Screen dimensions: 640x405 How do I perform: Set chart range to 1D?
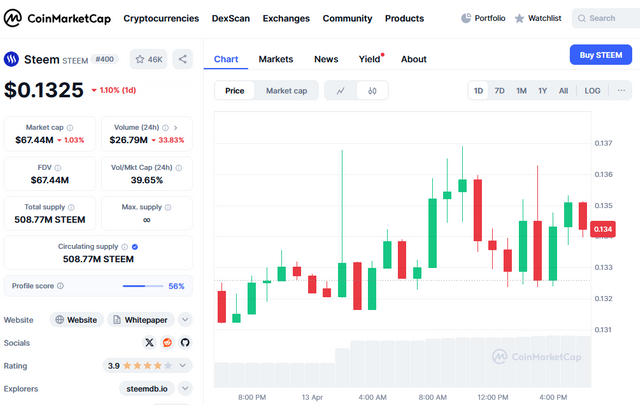click(x=478, y=91)
